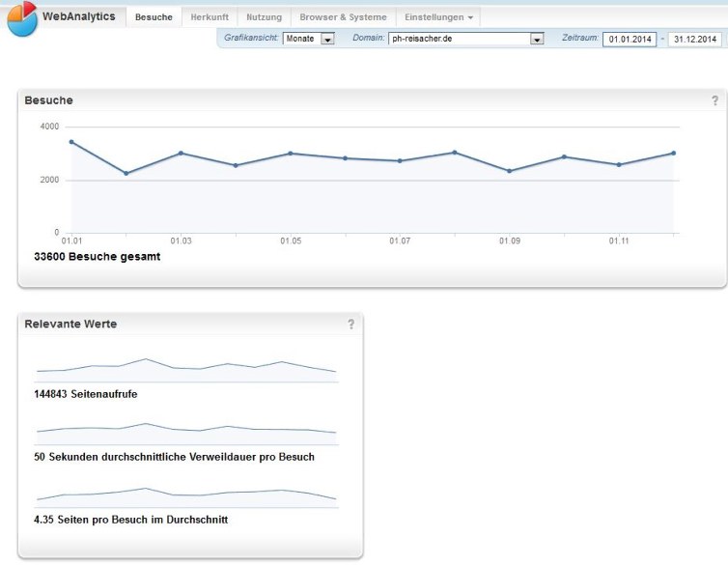
Task: Open the Herkunft tab
Action: click(x=210, y=17)
